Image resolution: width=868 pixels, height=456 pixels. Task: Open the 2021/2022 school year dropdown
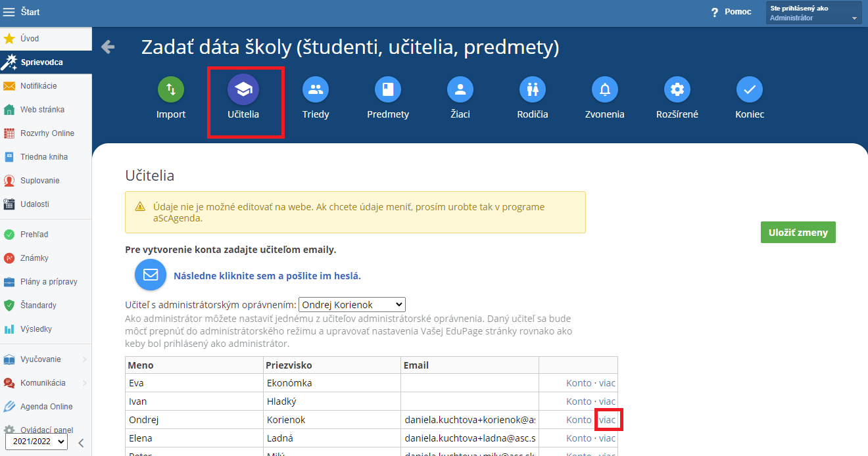pos(36,442)
